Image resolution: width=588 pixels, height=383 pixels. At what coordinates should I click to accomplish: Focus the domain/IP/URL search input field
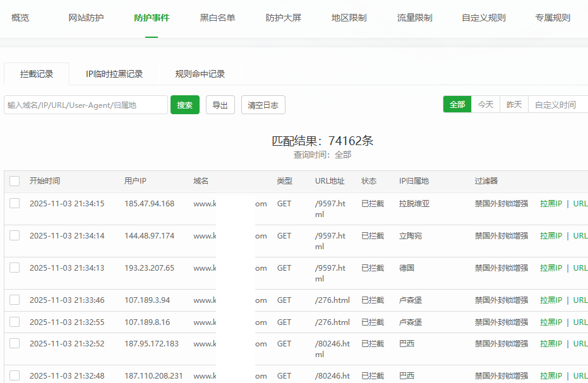[x=86, y=105]
